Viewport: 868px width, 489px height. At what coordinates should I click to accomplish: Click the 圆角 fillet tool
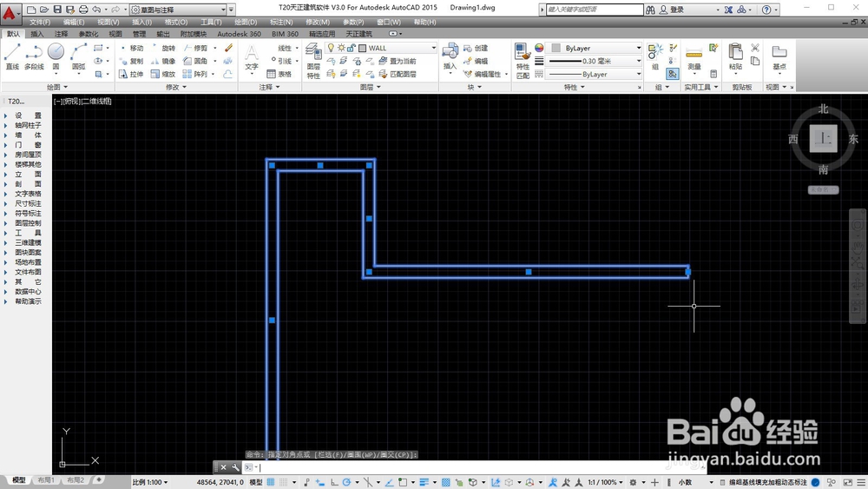coord(195,61)
